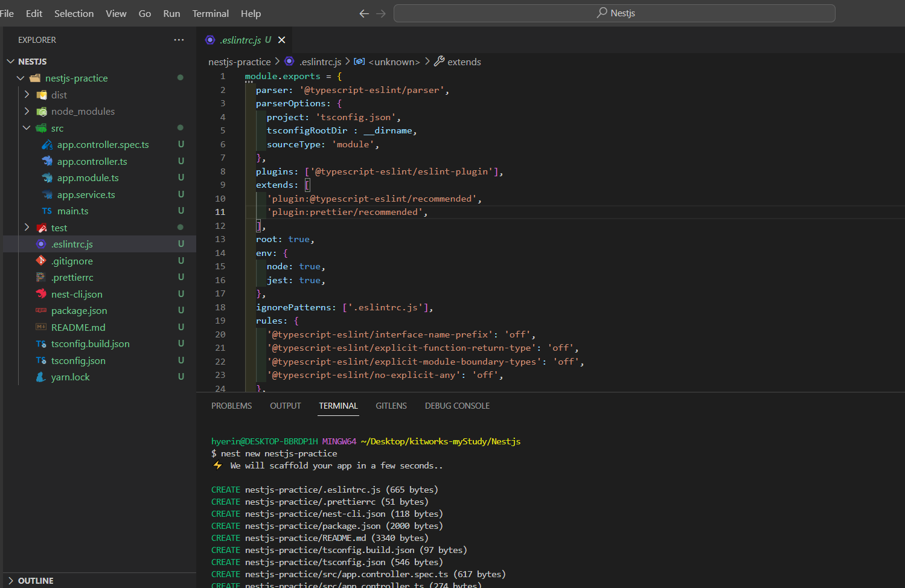Click .gitignore git icon
This screenshot has height=588, width=905.
coord(41,261)
